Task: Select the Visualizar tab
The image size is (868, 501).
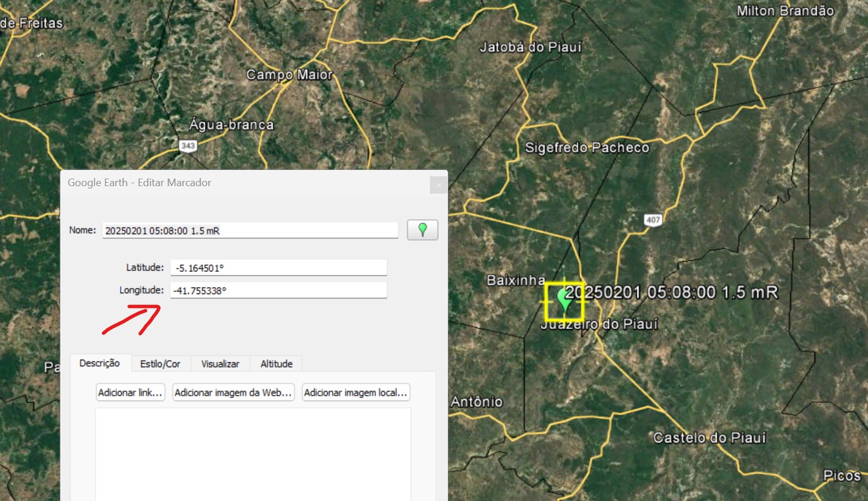Action: (x=220, y=364)
